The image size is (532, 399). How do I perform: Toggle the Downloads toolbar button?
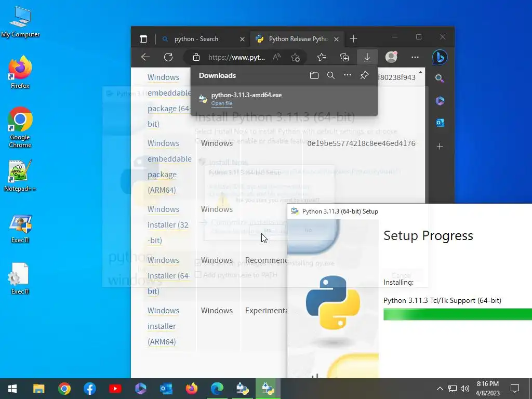tap(367, 57)
